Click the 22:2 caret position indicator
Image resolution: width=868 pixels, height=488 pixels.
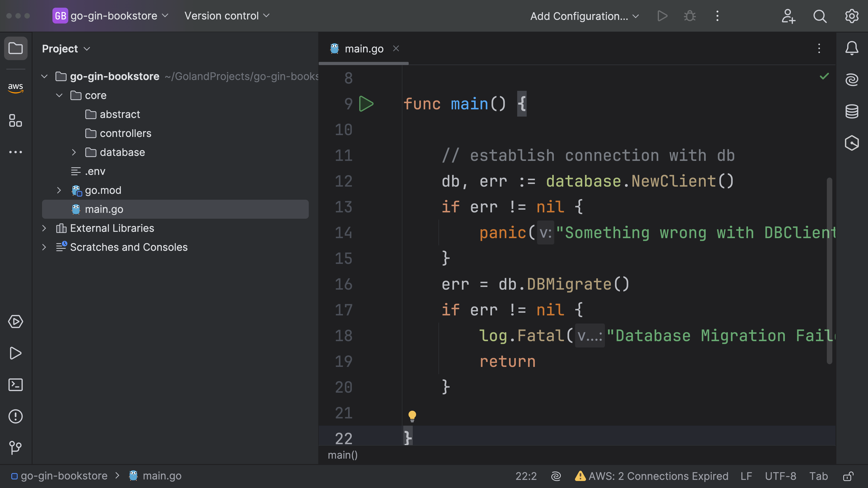pyautogui.click(x=526, y=476)
